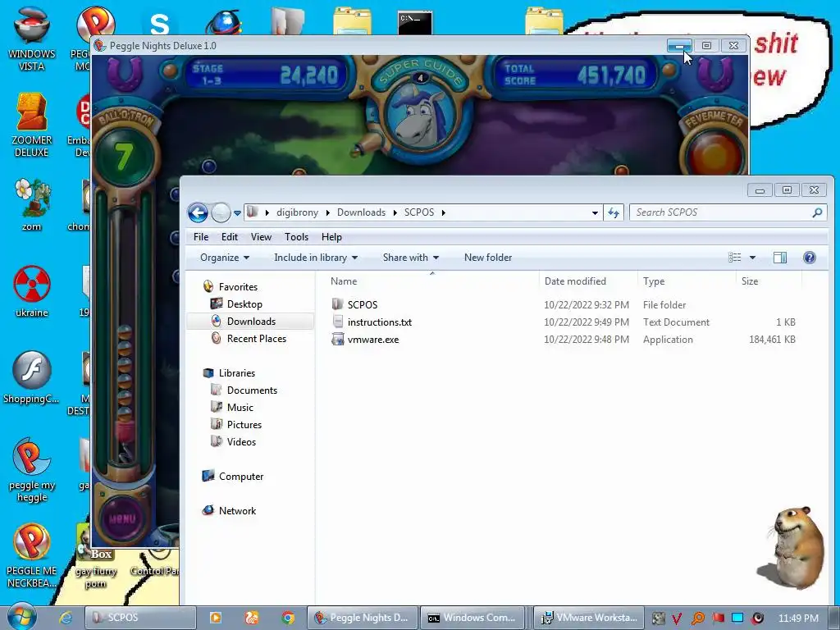The width and height of the screenshot is (840, 630).
Task: Open the Skype desktop icon
Action: coord(159,22)
